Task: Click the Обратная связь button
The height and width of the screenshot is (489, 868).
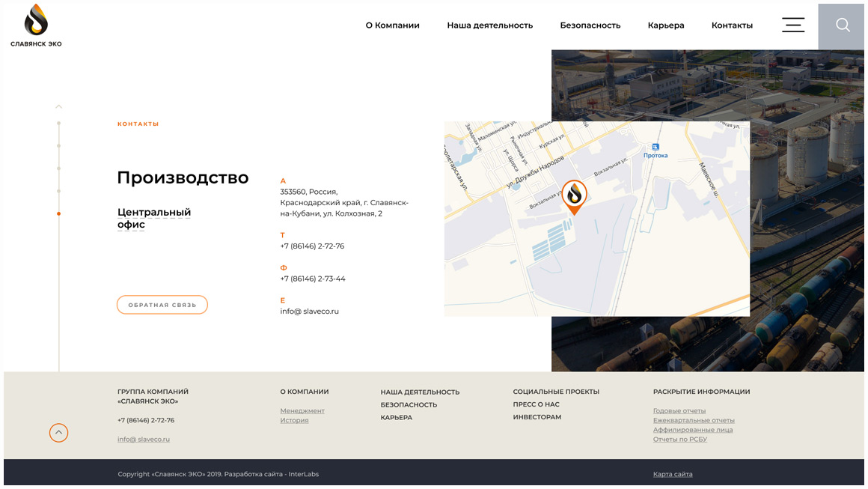Action: point(162,305)
